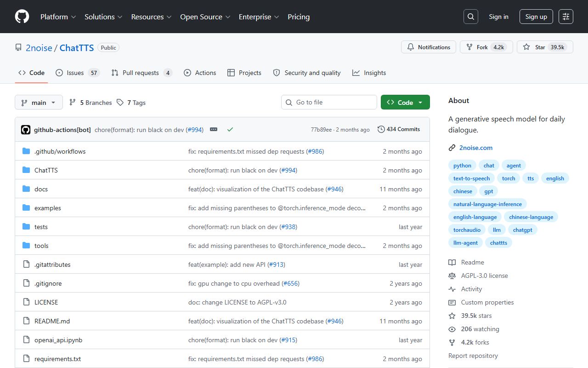Screen dimensions: 588x368
Task: Open the main branch dropdown
Action: click(x=39, y=103)
